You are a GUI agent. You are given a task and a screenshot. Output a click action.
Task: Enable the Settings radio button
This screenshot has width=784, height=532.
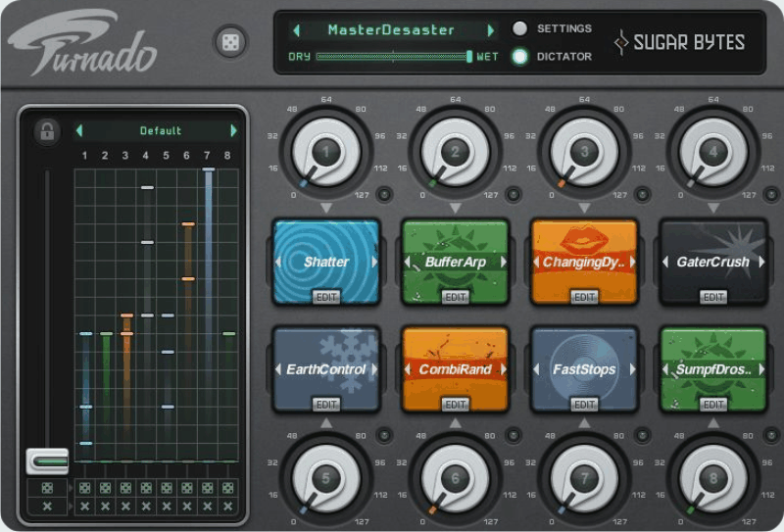coord(519,28)
